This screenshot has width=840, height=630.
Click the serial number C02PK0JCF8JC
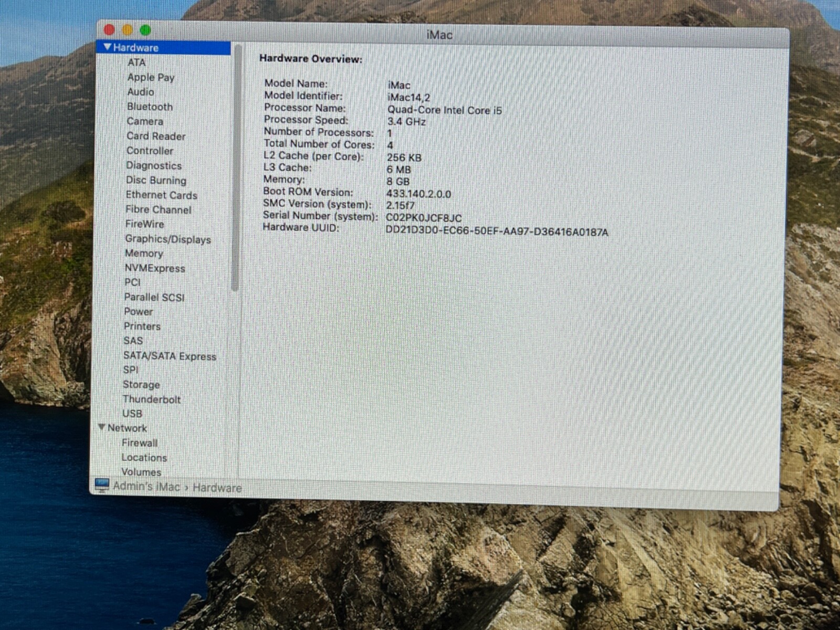point(424,218)
